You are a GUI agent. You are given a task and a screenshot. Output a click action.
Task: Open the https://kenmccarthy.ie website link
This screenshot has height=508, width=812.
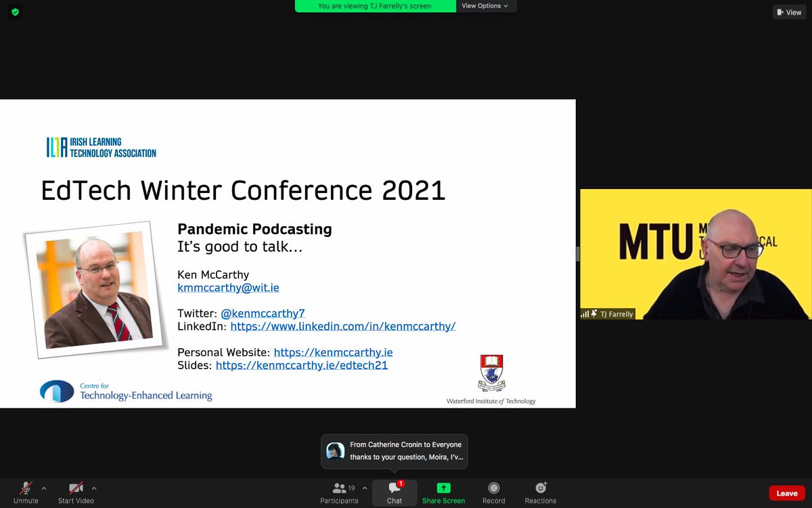pos(333,352)
